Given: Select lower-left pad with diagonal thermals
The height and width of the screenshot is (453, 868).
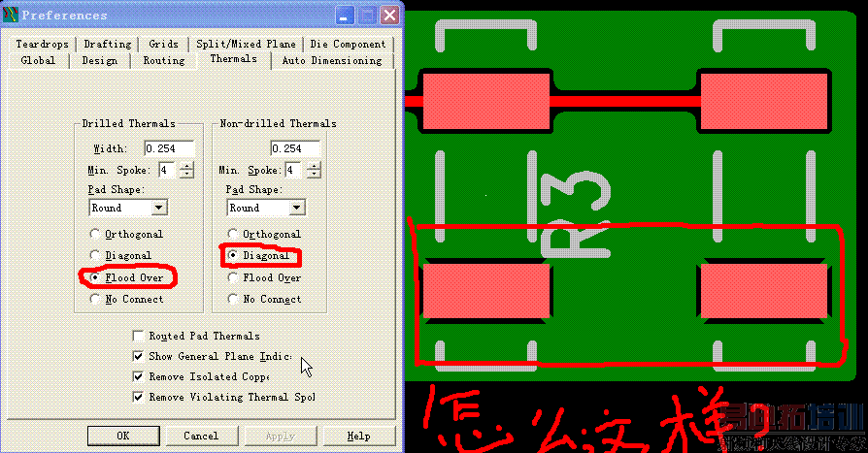Looking at the screenshot, I should pyautogui.click(x=486, y=291).
